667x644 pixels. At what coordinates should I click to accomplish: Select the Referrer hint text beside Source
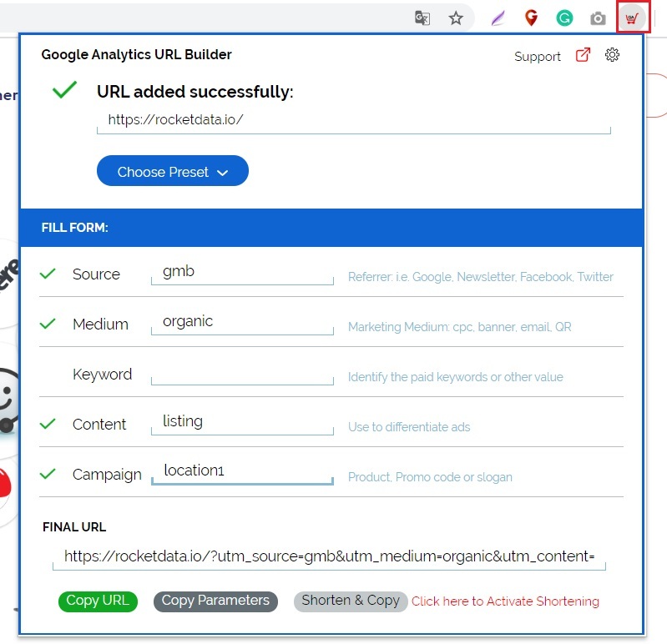481,277
